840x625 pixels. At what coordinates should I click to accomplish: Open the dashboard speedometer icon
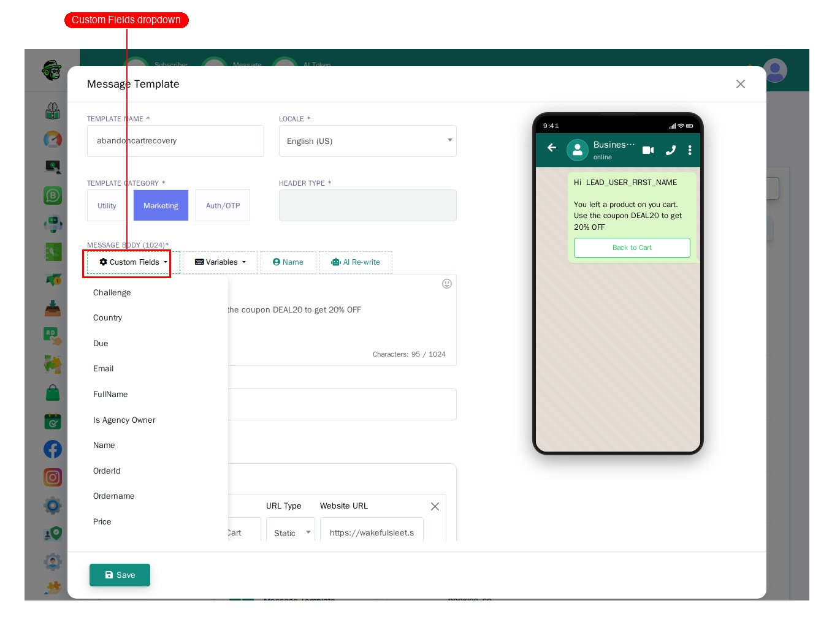53,140
